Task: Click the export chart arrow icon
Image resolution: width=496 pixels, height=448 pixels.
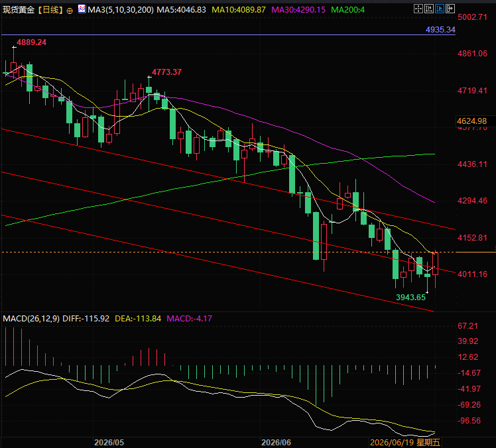Action: coord(450,9)
